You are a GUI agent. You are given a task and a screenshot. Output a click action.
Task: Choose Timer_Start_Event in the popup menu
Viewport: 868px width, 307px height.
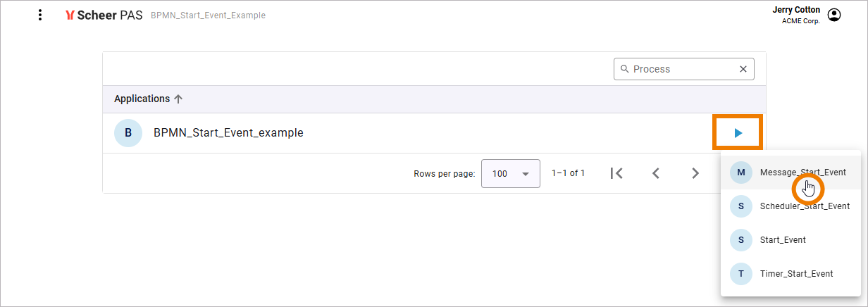pyautogui.click(x=796, y=273)
